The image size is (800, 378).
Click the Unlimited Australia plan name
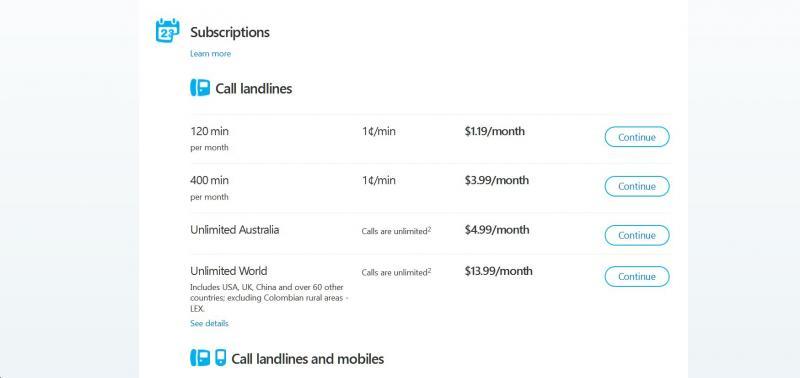point(235,230)
